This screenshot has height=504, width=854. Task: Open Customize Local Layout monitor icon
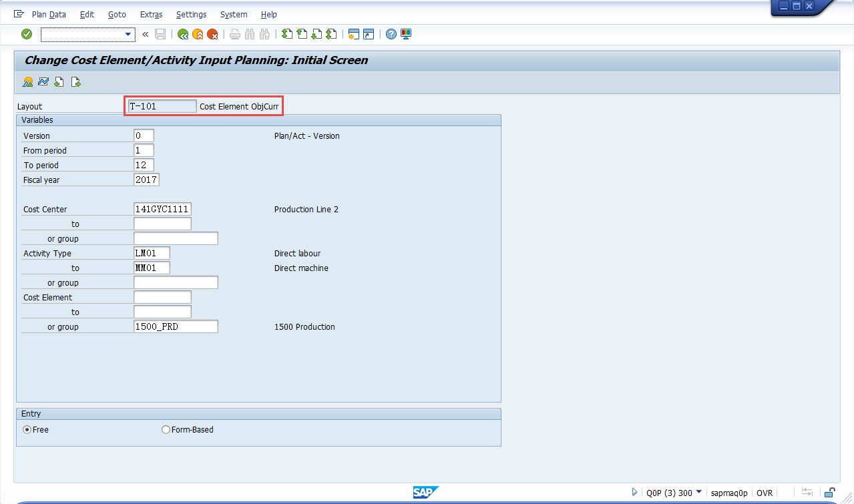click(x=406, y=34)
